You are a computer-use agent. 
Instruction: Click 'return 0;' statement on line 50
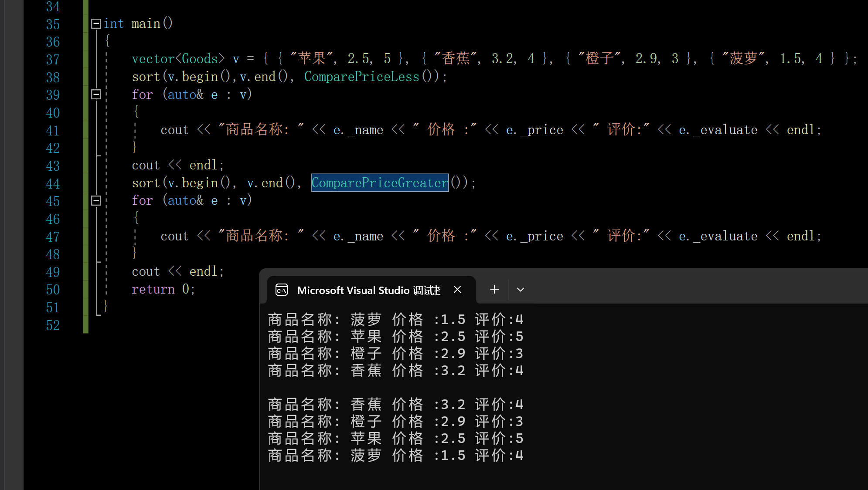163,289
